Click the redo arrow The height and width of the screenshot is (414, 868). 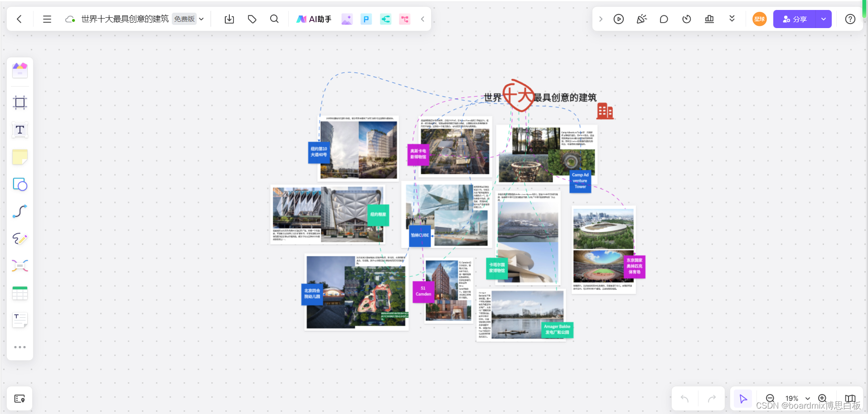point(712,399)
